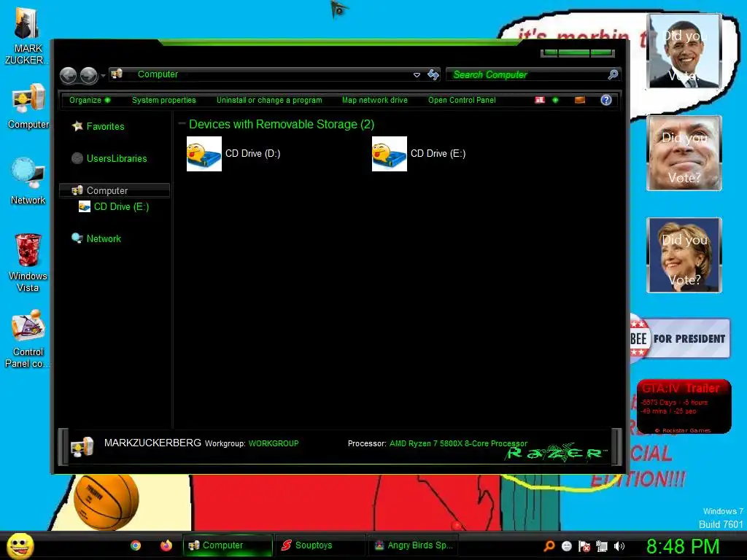Open Action Center flag tray icon
Viewport: 747px width, 560px height.
click(x=584, y=546)
